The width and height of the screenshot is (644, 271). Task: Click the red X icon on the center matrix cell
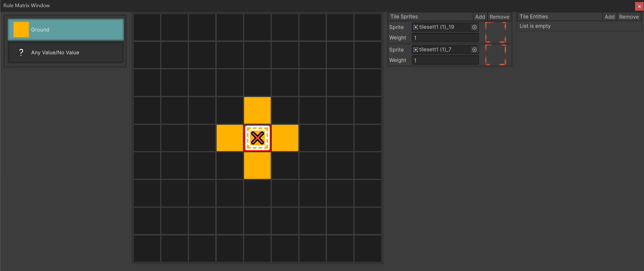(x=257, y=138)
